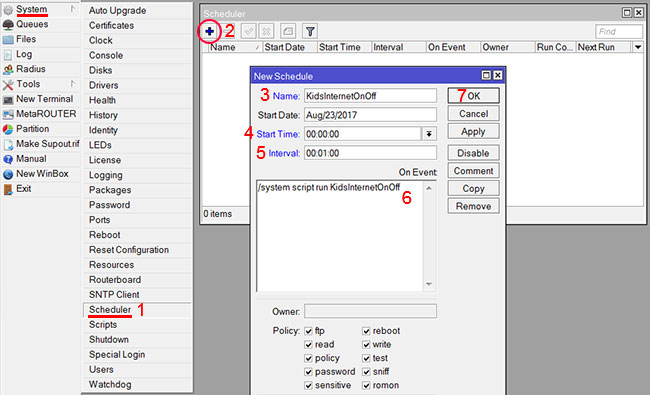650x395 pixels.
Task: Click the Queues icon in sidebar
Action: pyautogui.click(x=8, y=24)
